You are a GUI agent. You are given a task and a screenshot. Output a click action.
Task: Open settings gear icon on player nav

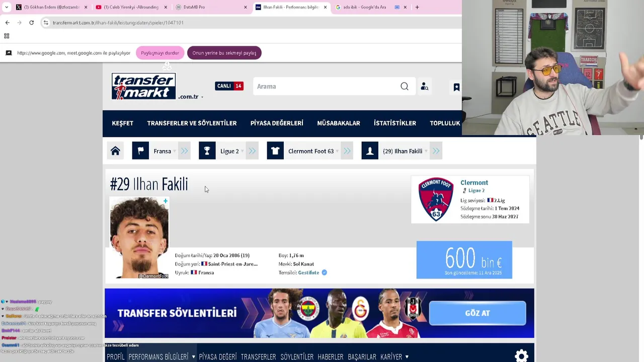tap(521, 356)
